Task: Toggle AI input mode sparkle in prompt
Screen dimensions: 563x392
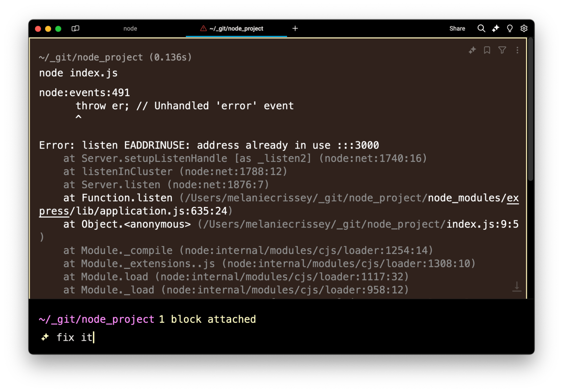Action: pos(45,337)
